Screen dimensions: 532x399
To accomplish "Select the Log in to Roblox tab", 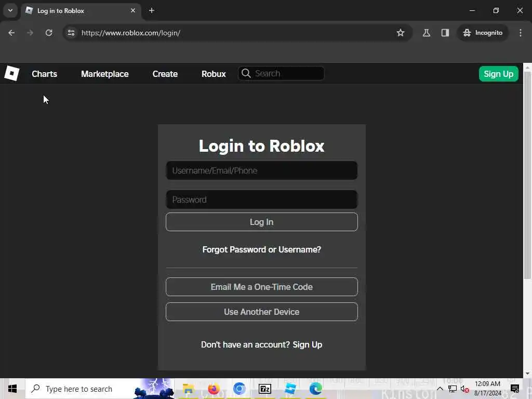I will point(82,10).
